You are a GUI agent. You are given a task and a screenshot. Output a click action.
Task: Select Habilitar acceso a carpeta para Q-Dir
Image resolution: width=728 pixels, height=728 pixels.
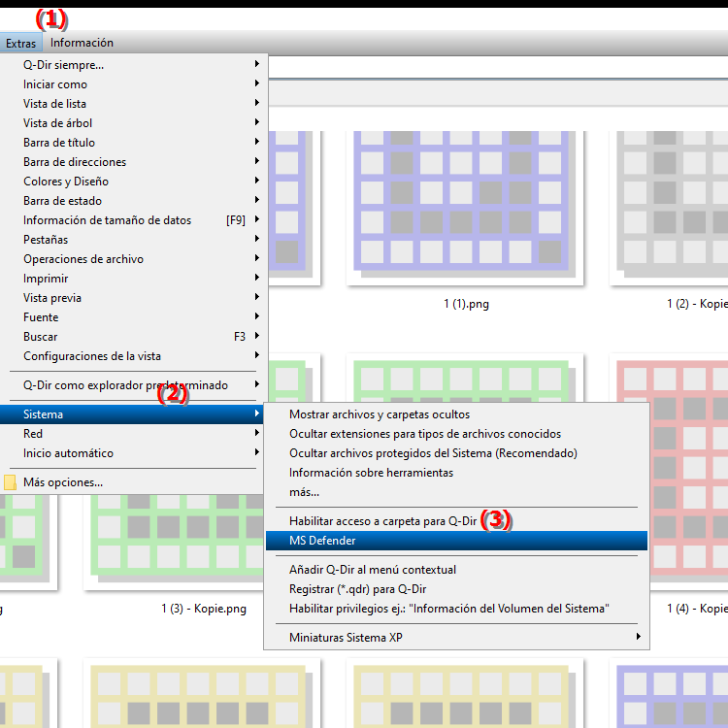pos(456,521)
